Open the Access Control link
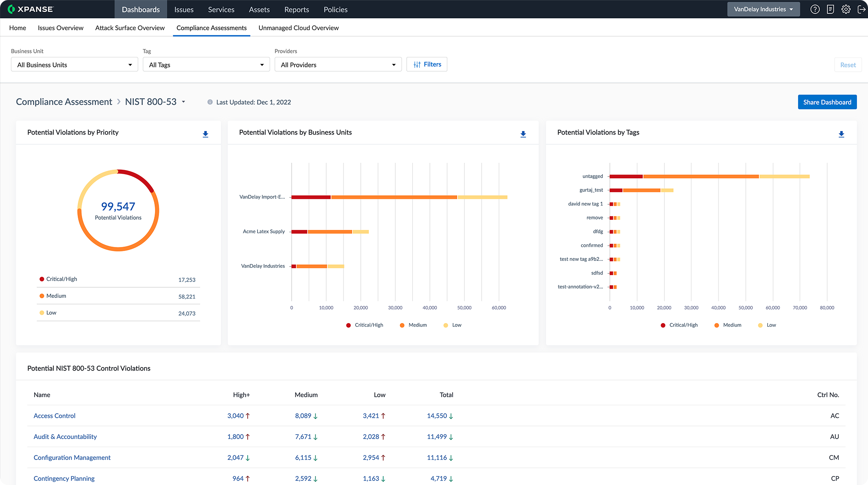 55,416
